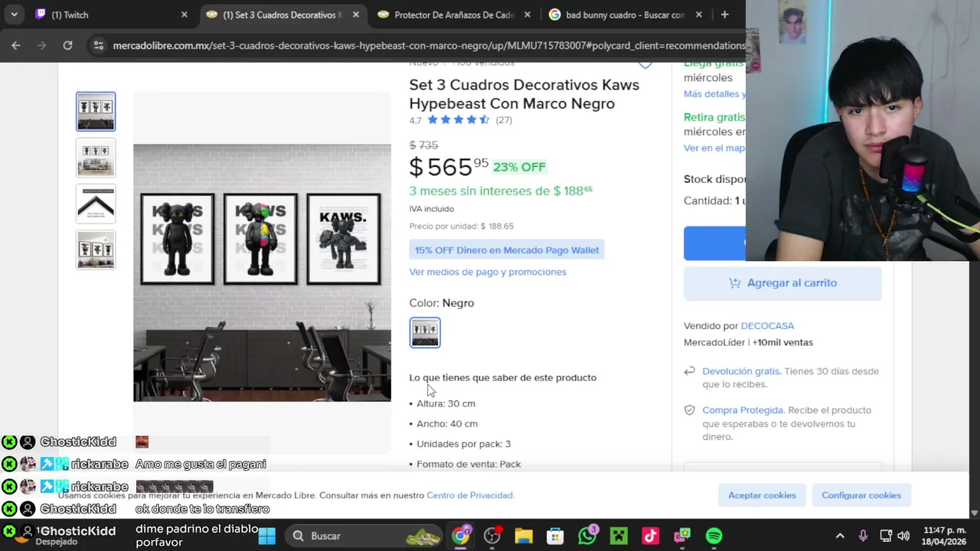
Task: Open Más detalles shipping link
Action: (x=714, y=94)
